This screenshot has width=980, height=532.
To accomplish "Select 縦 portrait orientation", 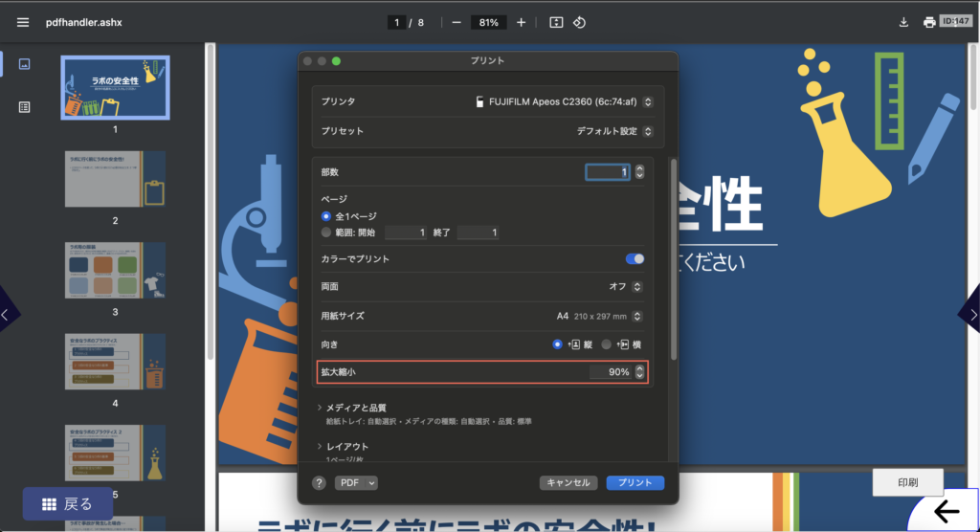I will [557, 344].
